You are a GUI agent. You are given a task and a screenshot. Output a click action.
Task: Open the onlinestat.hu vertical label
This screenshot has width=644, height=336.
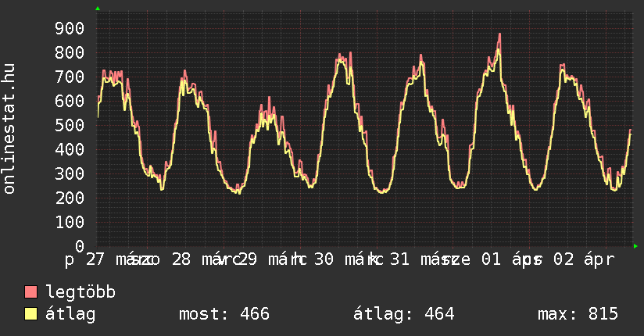[9, 129]
